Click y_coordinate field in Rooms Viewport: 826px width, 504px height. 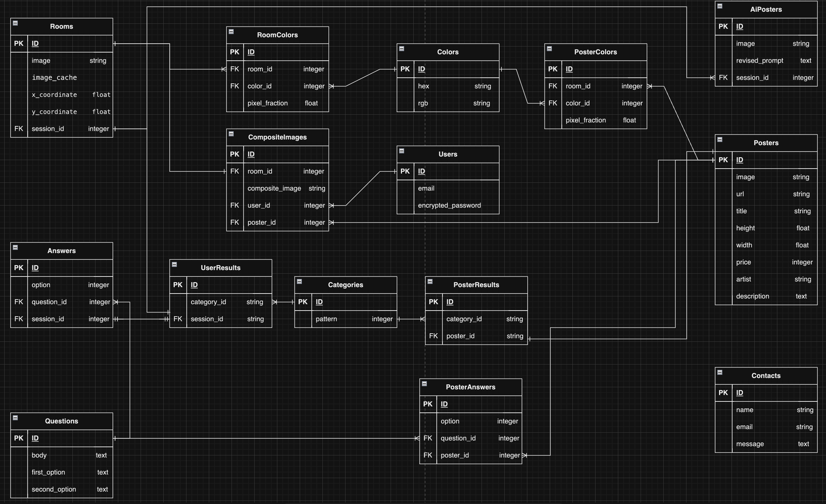tap(61, 112)
